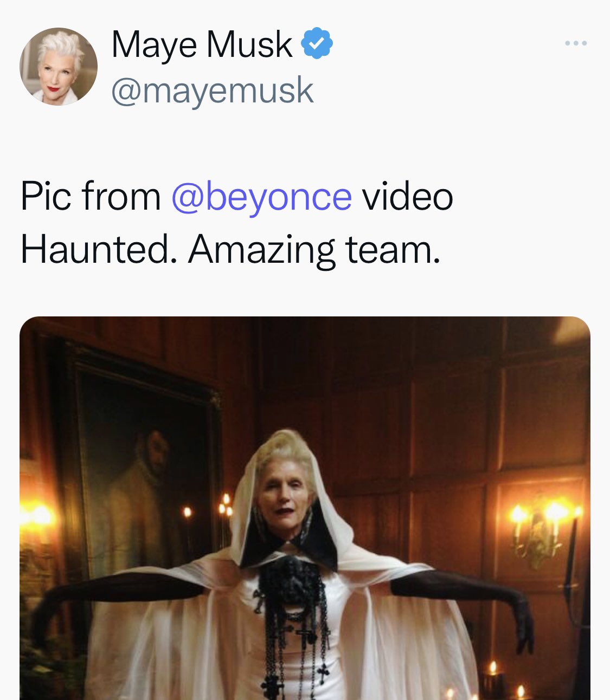The image size is (610, 700).
Task: Click the Maye Musk display name
Action: (201, 44)
